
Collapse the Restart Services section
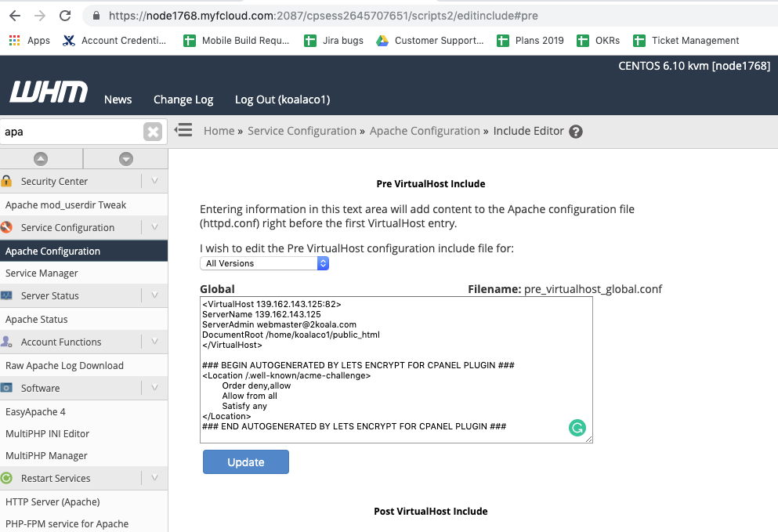coord(154,479)
